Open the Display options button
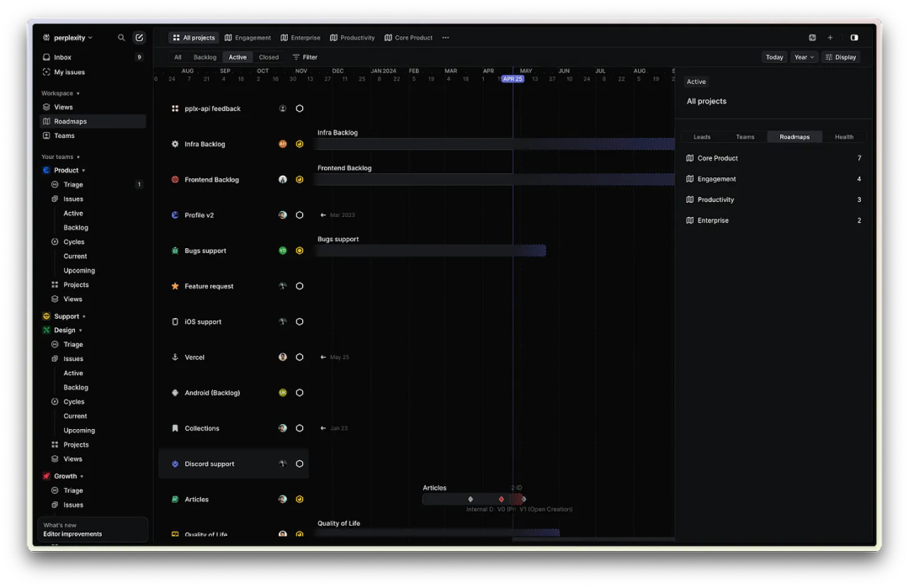This screenshot has width=909, height=588. 841,57
